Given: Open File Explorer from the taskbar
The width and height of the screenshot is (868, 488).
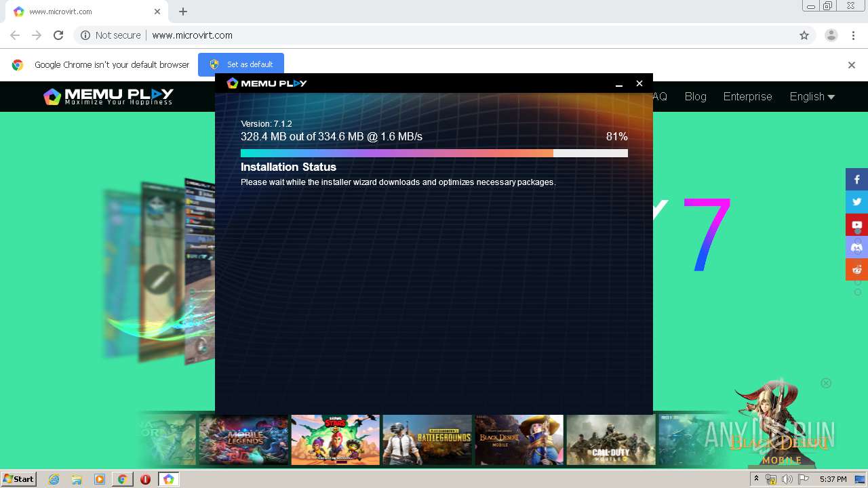Looking at the screenshot, I should 77,479.
